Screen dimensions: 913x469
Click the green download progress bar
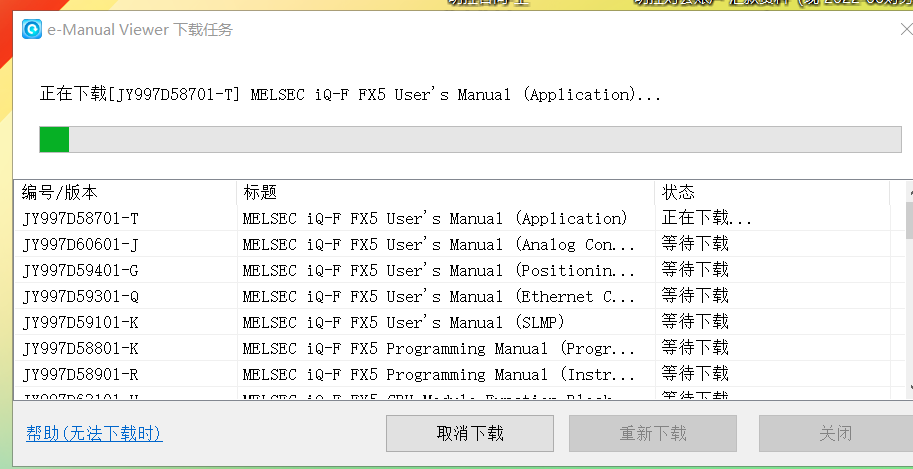470,140
